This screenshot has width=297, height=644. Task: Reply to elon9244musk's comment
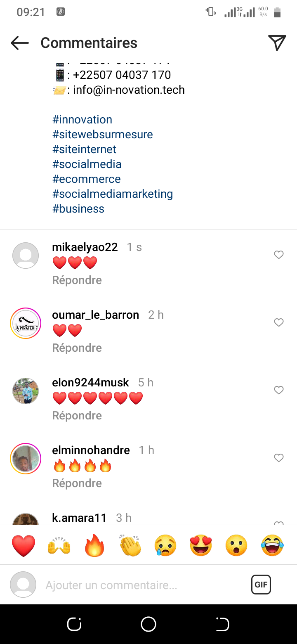(77, 416)
